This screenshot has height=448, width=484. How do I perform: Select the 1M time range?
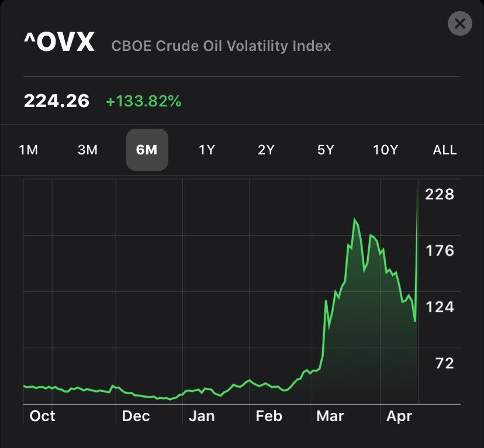coord(29,150)
